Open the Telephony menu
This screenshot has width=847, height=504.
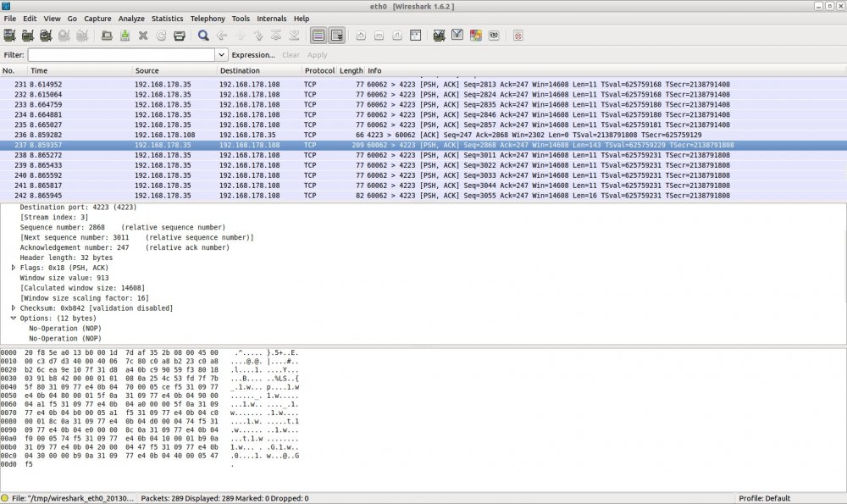208,18
